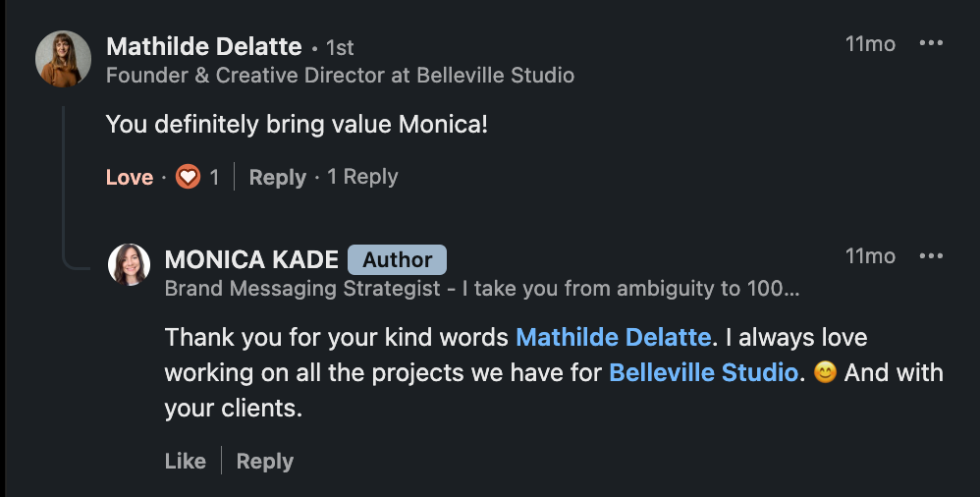Screen dimensions: 980x497
Task: Click the 11mo timestamp on Mathilde's comment
Action: tap(870, 43)
